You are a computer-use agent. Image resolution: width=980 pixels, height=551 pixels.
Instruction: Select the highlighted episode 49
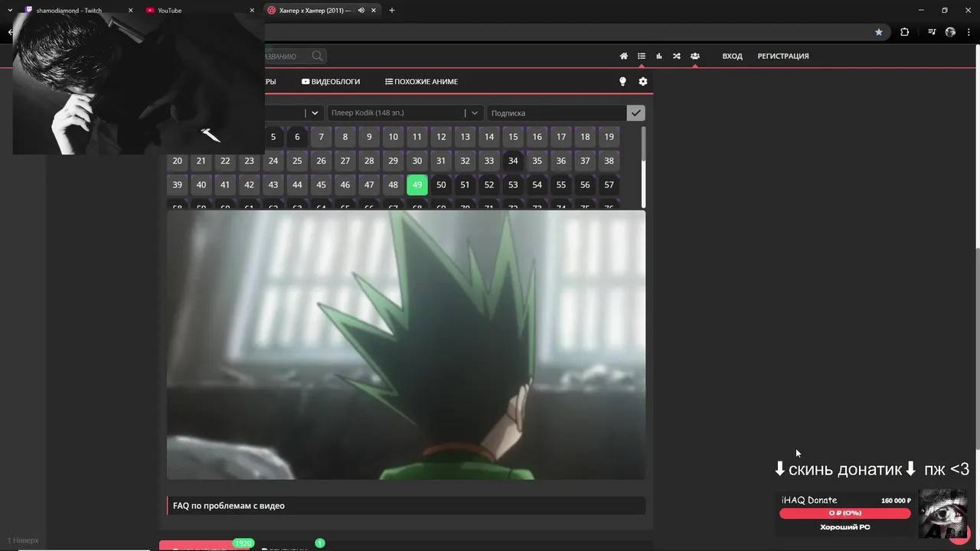(416, 184)
